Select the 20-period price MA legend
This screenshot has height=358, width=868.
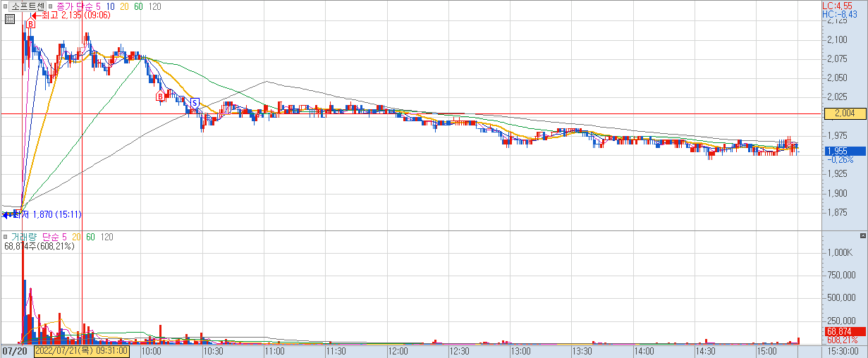[124, 6]
